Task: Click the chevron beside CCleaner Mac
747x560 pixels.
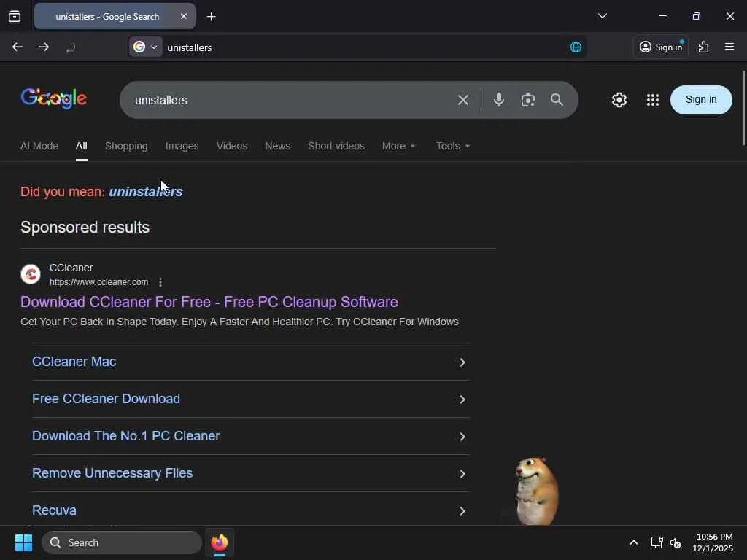Action: pos(462,362)
